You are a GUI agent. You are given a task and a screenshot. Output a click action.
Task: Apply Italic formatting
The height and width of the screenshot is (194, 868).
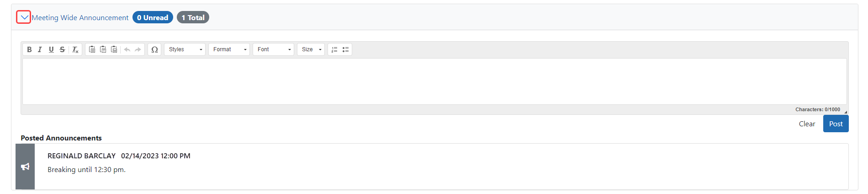click(x=40, y=49)
